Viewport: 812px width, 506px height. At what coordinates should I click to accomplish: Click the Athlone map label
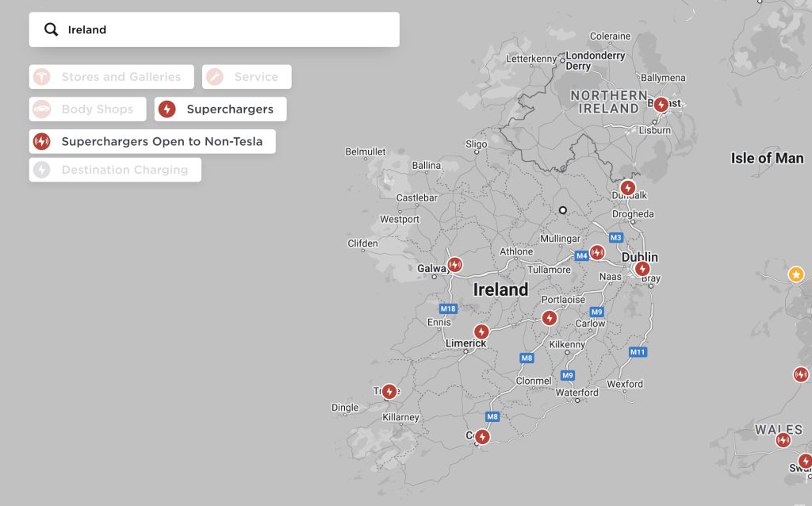pyautogui.click(x=516, y=251)
